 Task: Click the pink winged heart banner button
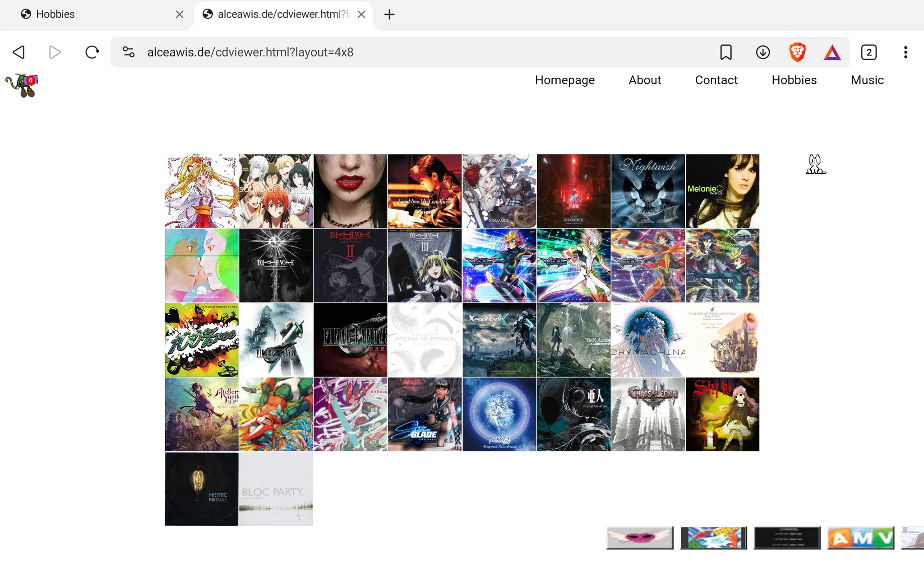click(x=640, y=538)
